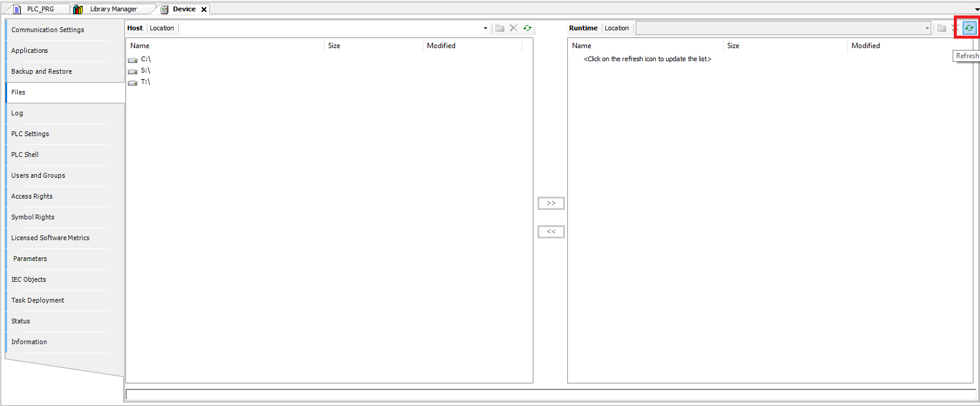
Task: Switch to the Library Manager tab
Action: tap(113, 9)
